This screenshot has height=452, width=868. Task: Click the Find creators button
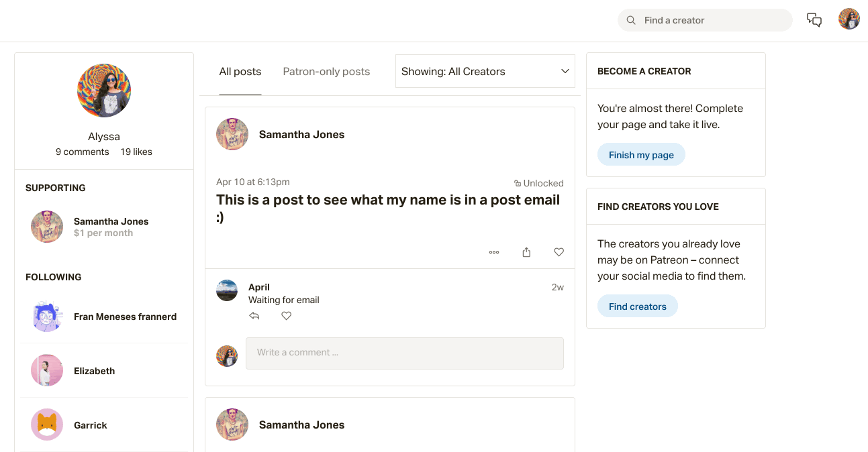click(x=638, y=306)
